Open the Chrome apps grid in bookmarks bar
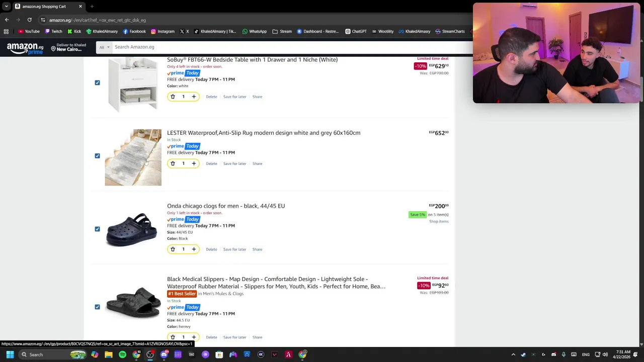This screenshot has height=362, width=644. pos(6,31)
